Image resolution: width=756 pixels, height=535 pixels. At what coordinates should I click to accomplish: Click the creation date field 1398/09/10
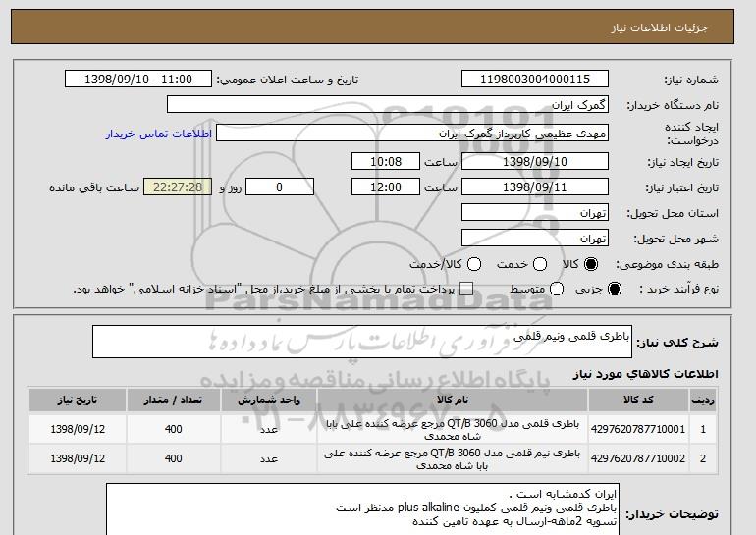[535, 161]
